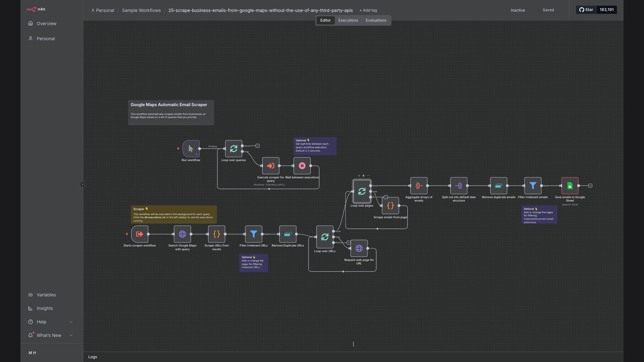Image resolution: width=644 pixels, height=362 pixels.
Task: Click the Wait between executions pause node
Action: pyautogui.click(x=302, y=166)
